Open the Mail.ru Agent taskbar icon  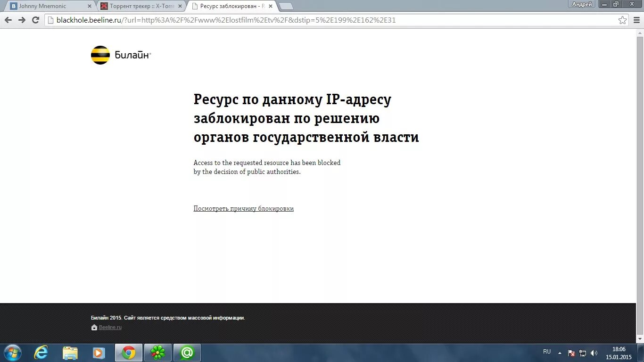point(187,353)
